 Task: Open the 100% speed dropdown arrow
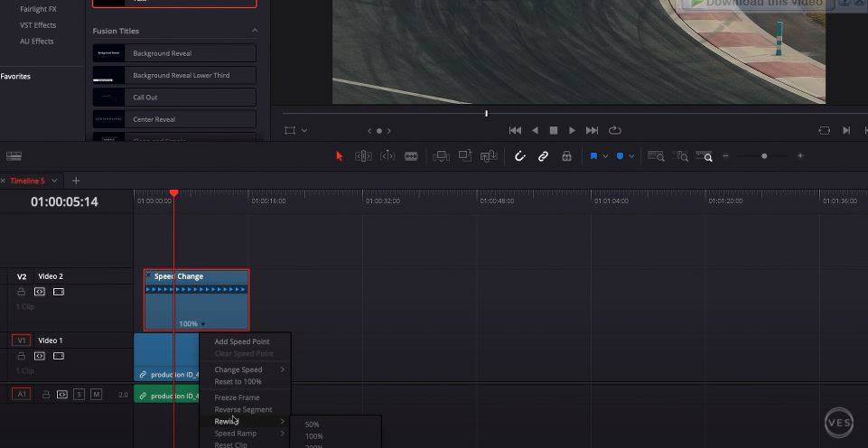(x=203, y=324)
